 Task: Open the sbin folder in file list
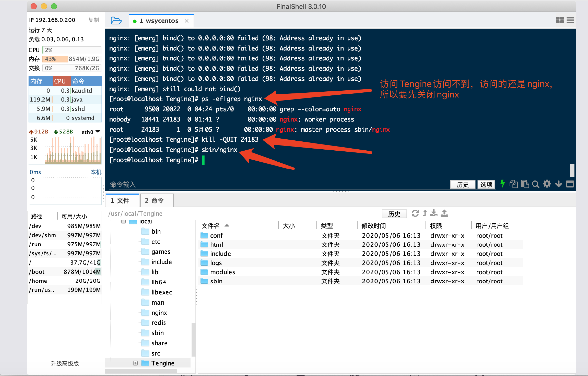pyautogui.click(x=216, y=281)
